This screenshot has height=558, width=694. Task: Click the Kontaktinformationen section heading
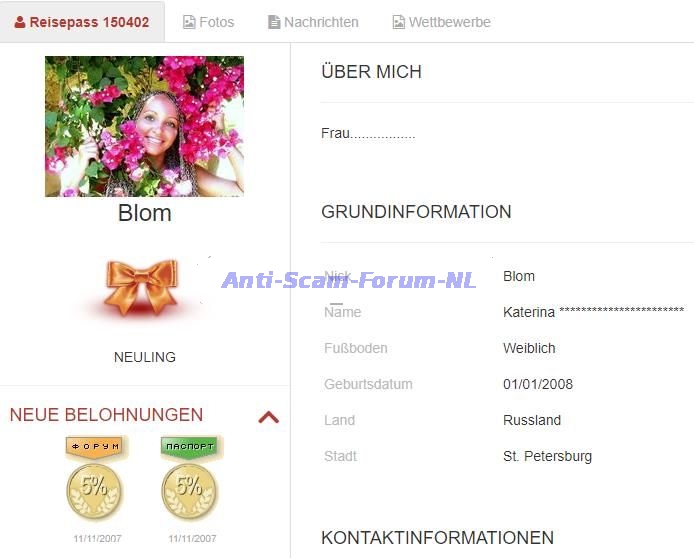pyautogui.click(x=438, y=538)
